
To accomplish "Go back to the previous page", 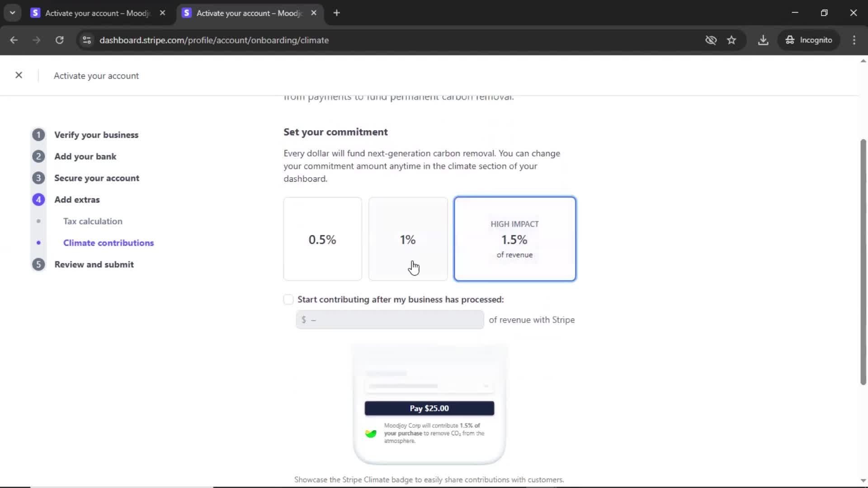I will point(14,40).
